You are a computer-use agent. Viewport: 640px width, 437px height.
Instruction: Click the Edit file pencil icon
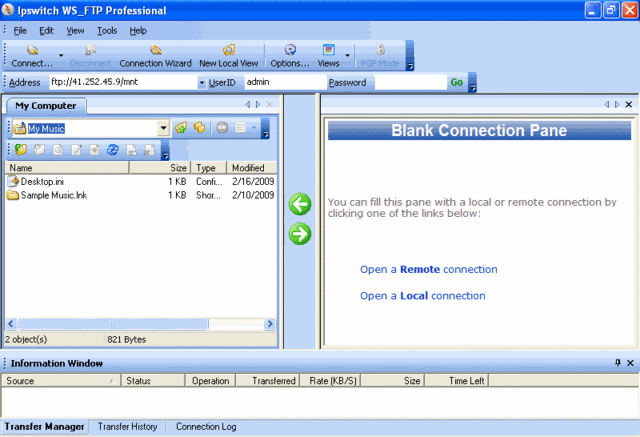coord(76,150)
